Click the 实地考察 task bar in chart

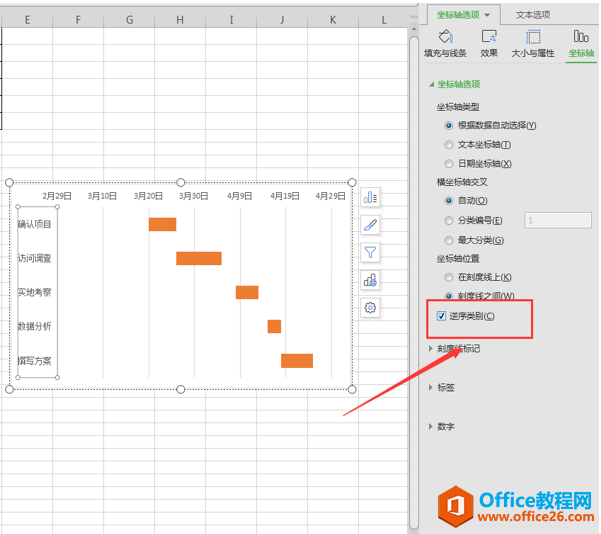247,292
